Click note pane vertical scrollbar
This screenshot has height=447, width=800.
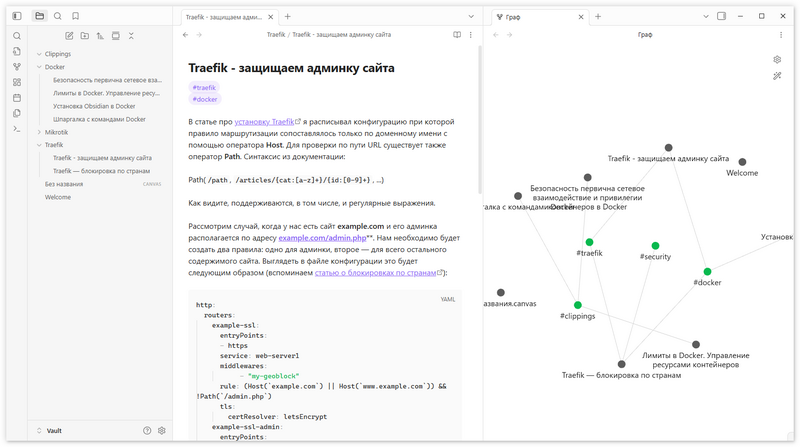click(x=480, y=120)
